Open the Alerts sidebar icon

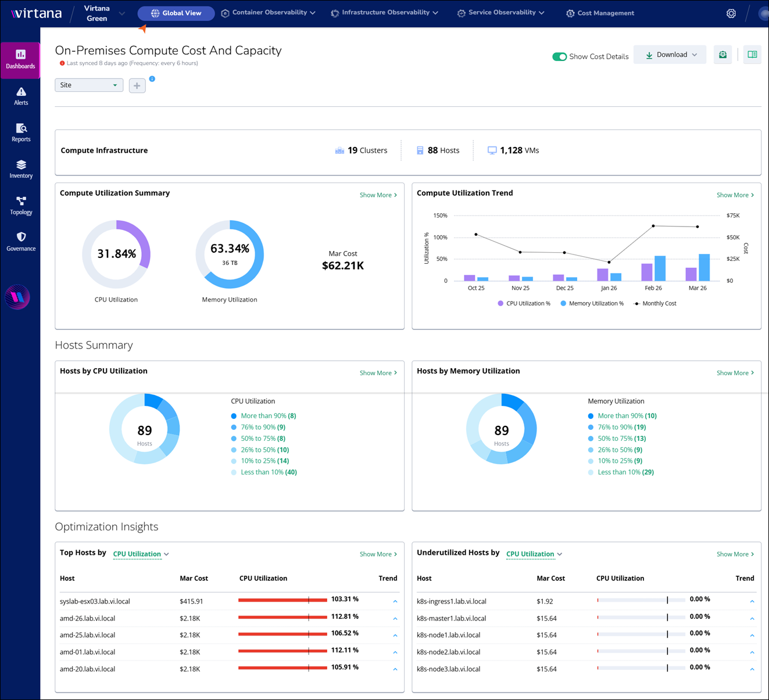[x=21, y=96]
